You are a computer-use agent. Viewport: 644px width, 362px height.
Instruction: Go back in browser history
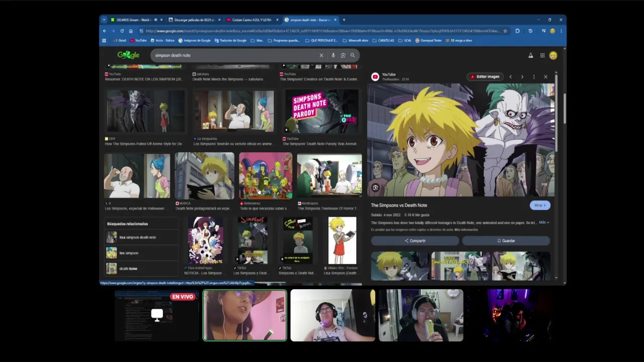(x=105, y=31)
